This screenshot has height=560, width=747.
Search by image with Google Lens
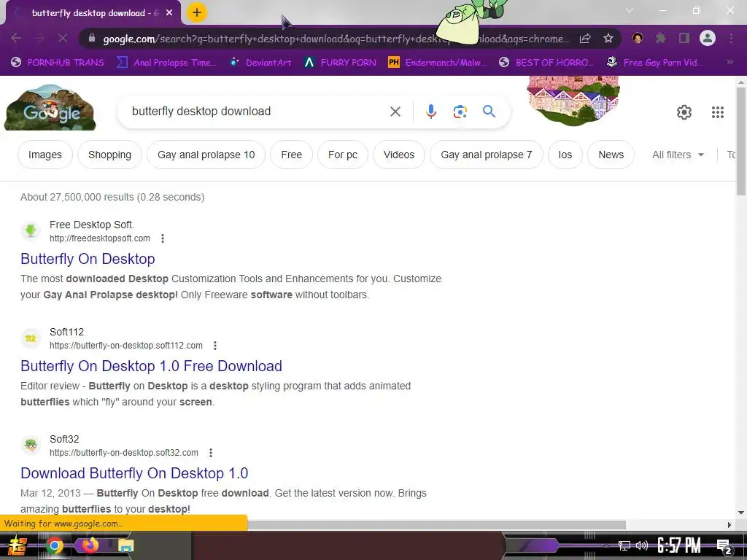click(x=460, y=112)
